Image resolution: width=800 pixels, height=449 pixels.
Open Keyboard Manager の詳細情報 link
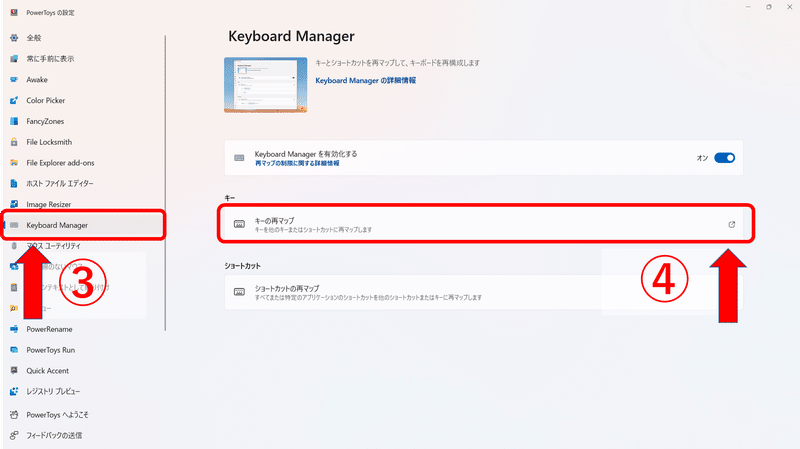coord(365,81)
